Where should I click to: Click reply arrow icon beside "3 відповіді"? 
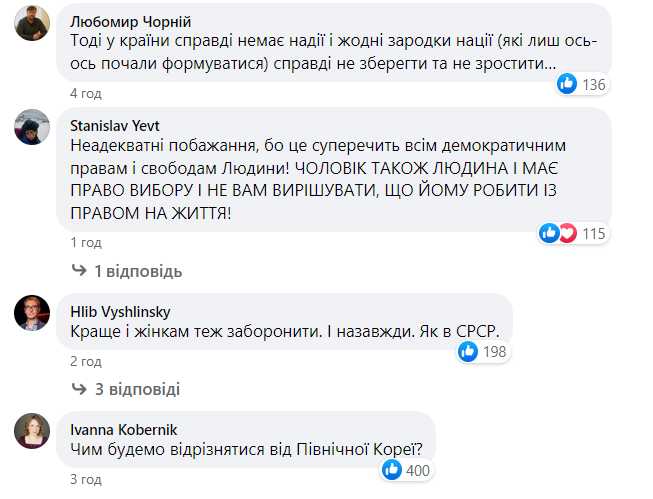point(79,389)
